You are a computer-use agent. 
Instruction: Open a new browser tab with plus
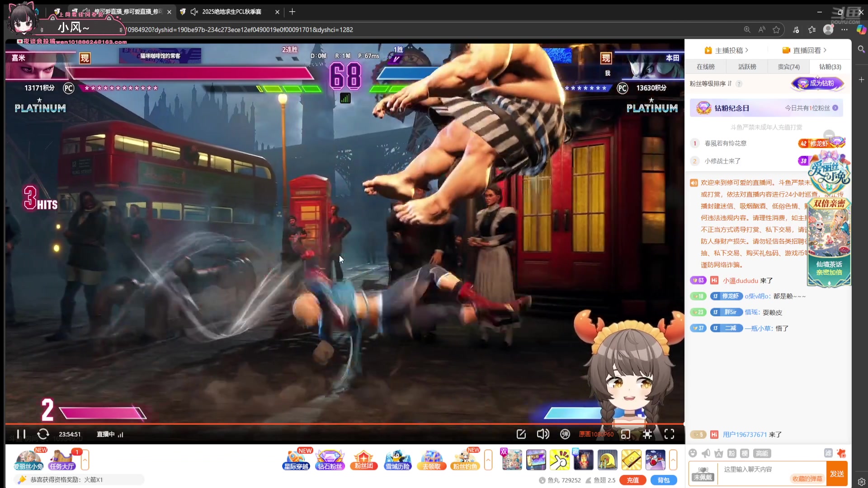292,12
